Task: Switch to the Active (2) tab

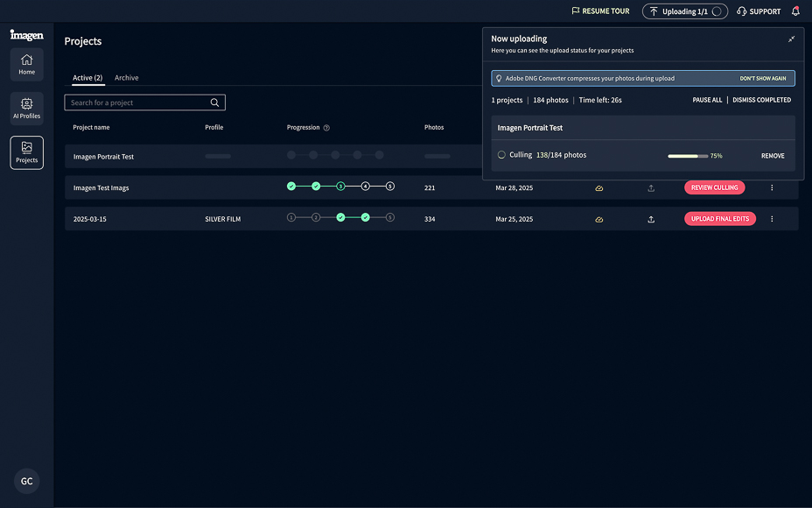Action: click(x=87, y=78)
